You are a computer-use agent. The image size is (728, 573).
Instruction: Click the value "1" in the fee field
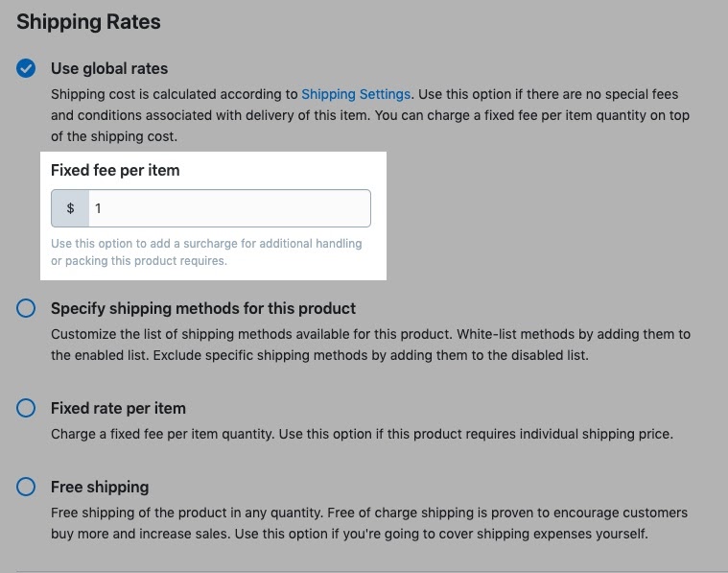(x=98, y=208)
